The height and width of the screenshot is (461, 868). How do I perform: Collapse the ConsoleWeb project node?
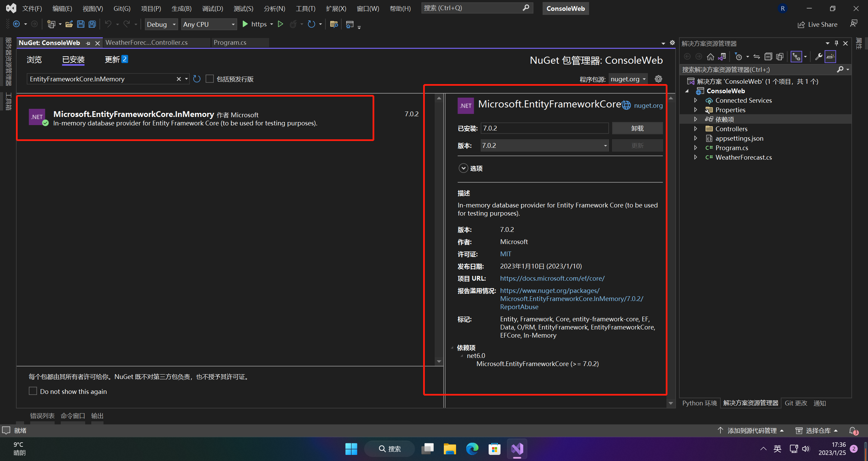(687, 91)
